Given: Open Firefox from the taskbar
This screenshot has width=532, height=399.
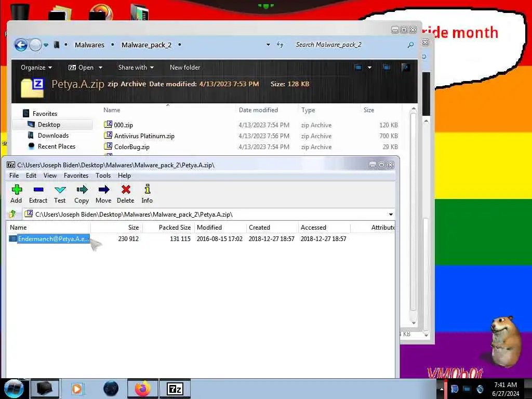Looking at the screenshot, I should [142, 389].
